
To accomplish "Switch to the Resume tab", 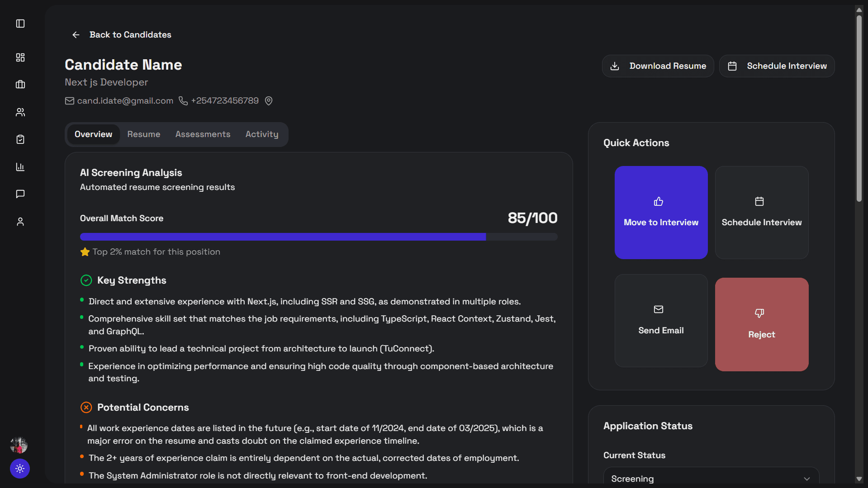I will click(143, 134).
